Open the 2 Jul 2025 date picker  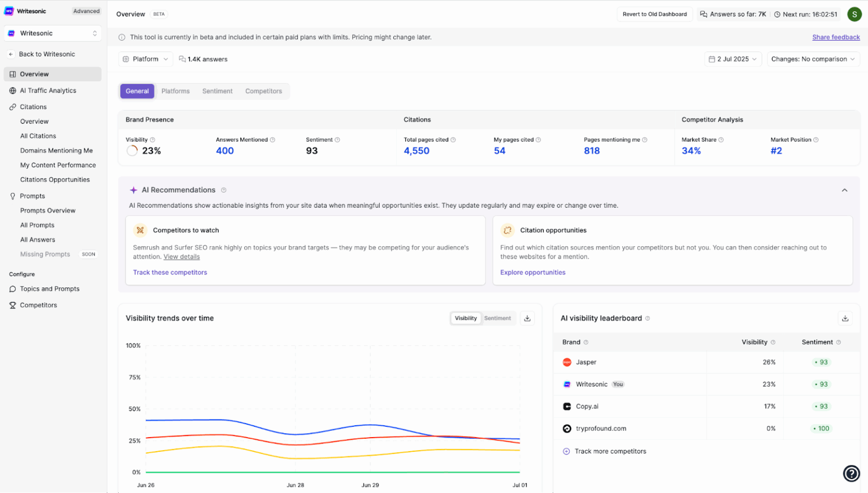pos(732,59)
